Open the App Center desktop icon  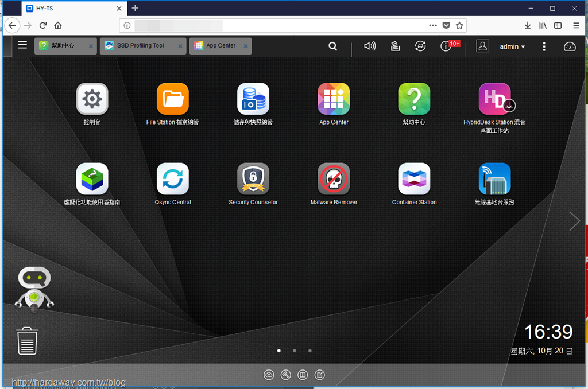point(334,99)
